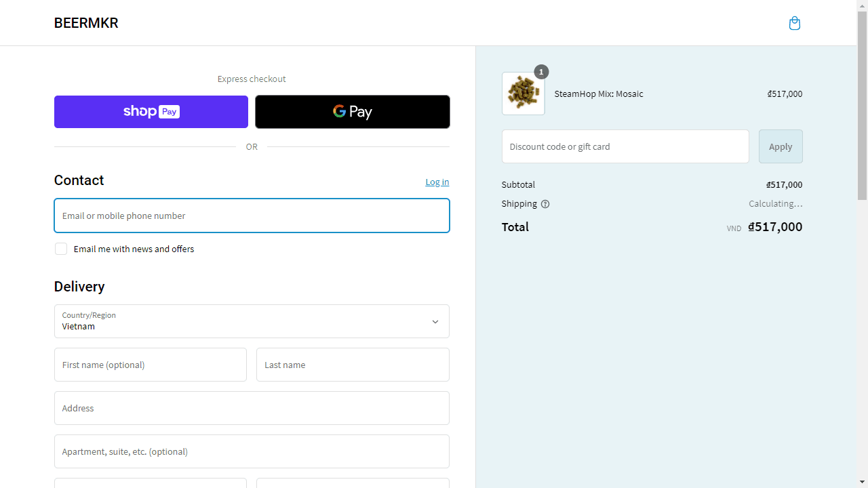The height and width of the screenshot is (488, 868).
Task: Apply the discount code
Action: 781,146
